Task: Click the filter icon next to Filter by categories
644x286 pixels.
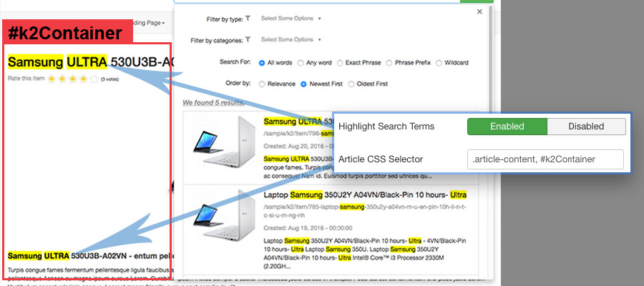Action: [x=248, y=40]
